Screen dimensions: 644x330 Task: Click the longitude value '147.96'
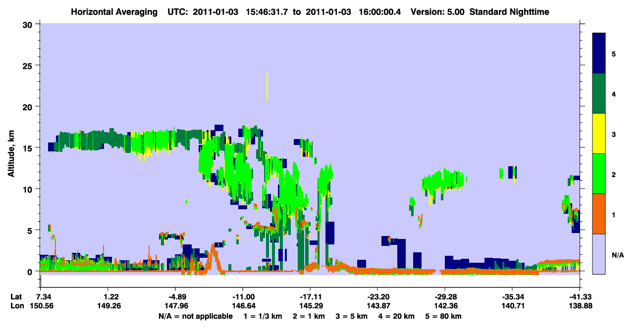(175, 306)
